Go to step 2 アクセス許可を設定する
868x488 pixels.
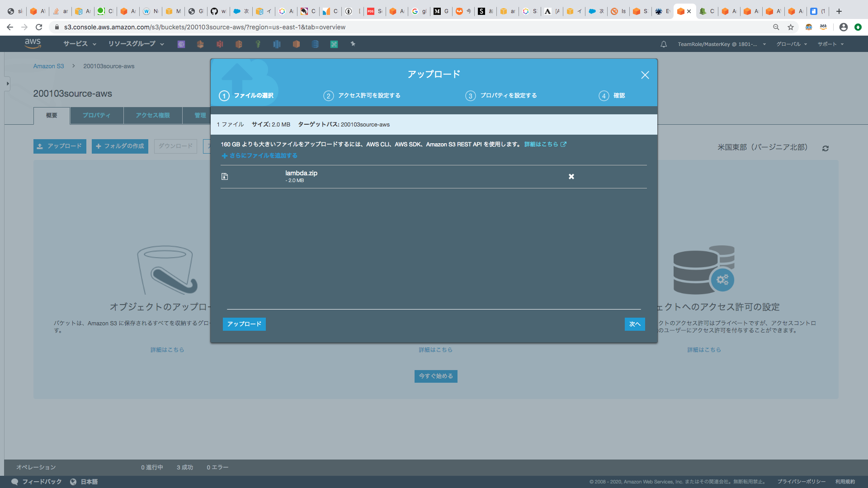362,96
